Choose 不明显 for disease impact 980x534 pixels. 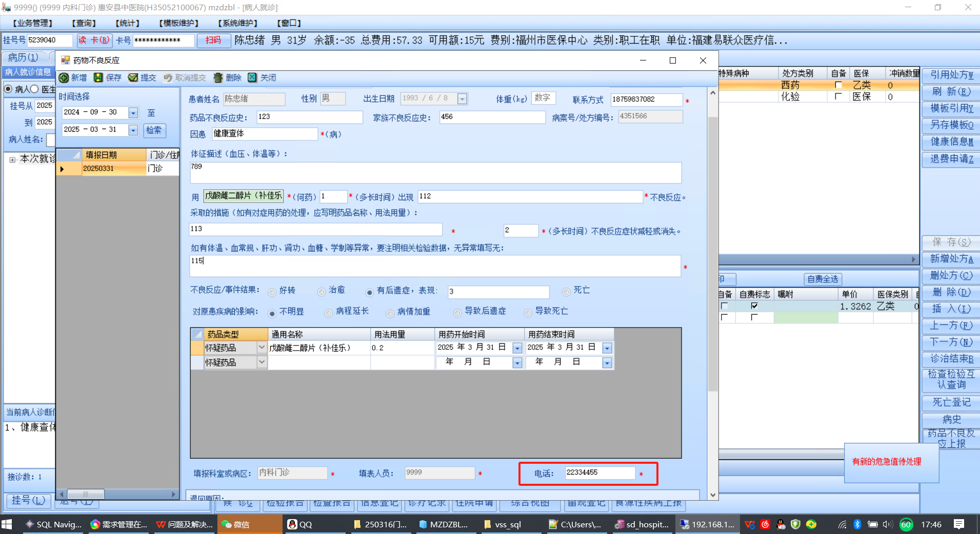tap(272, 313)
